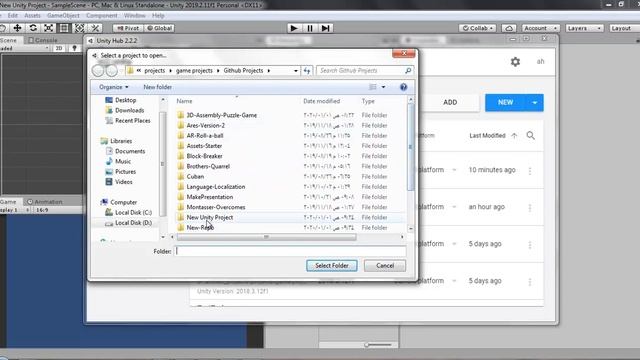The image size is (640, 360).
Task: Open the Collab dropdown
Action: pos(478,28)
